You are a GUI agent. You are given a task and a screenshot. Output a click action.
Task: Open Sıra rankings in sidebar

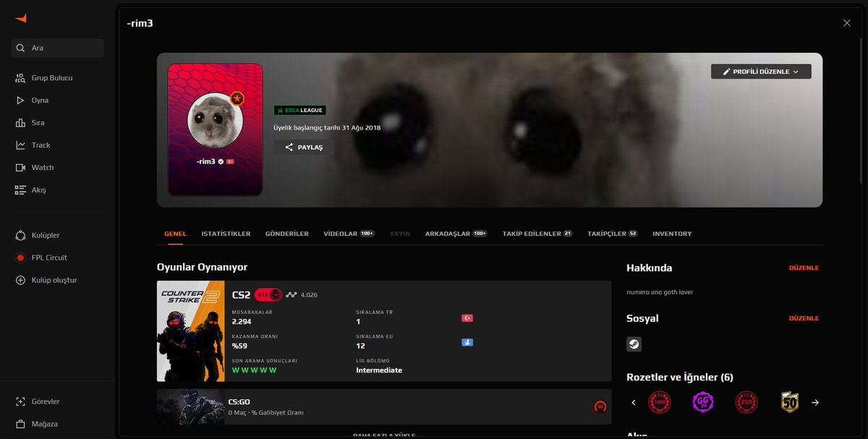click(x=30, y=123)
